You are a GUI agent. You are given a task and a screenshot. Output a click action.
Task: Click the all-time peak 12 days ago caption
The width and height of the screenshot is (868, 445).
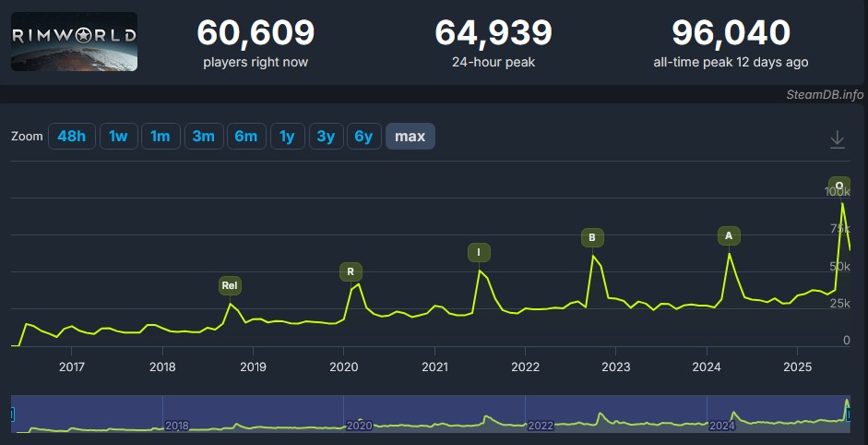pos(731,62)
